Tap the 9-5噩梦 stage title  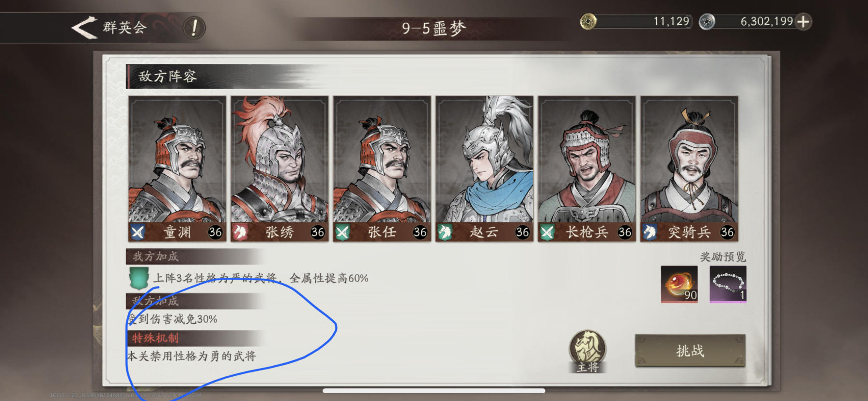click(434, 28)
